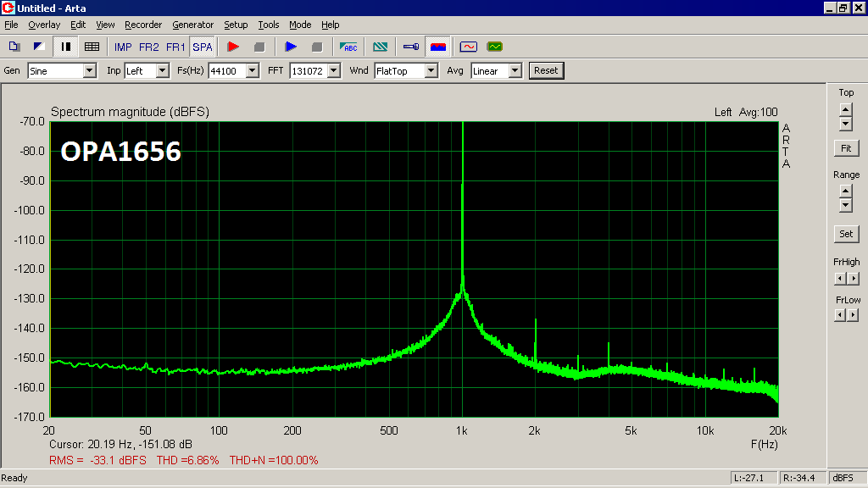Switch to IMP impulse response mode
Image resolution: width=868 pixels, height=488 pixels.
click(x=123, y=47)
